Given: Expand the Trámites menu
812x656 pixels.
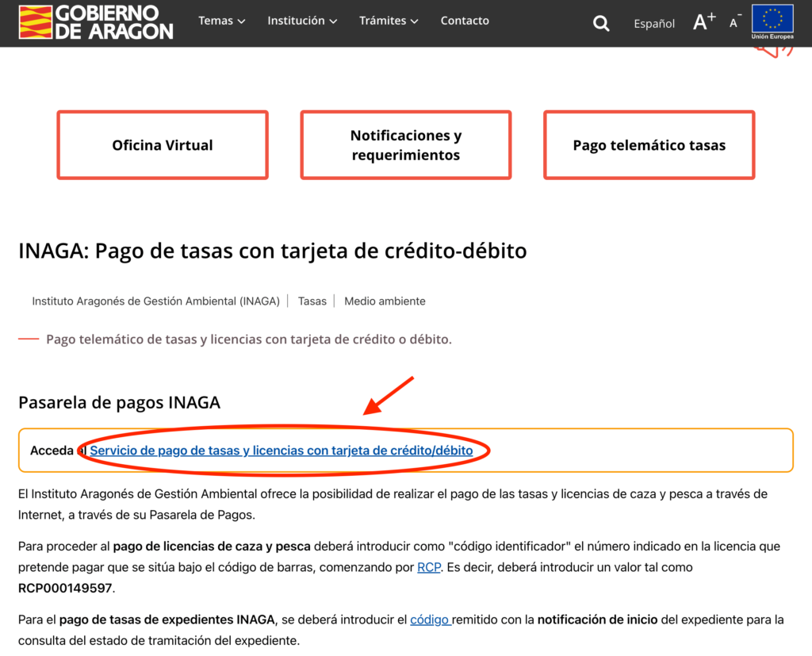Looking at the screenshot, I should (389, 21).
